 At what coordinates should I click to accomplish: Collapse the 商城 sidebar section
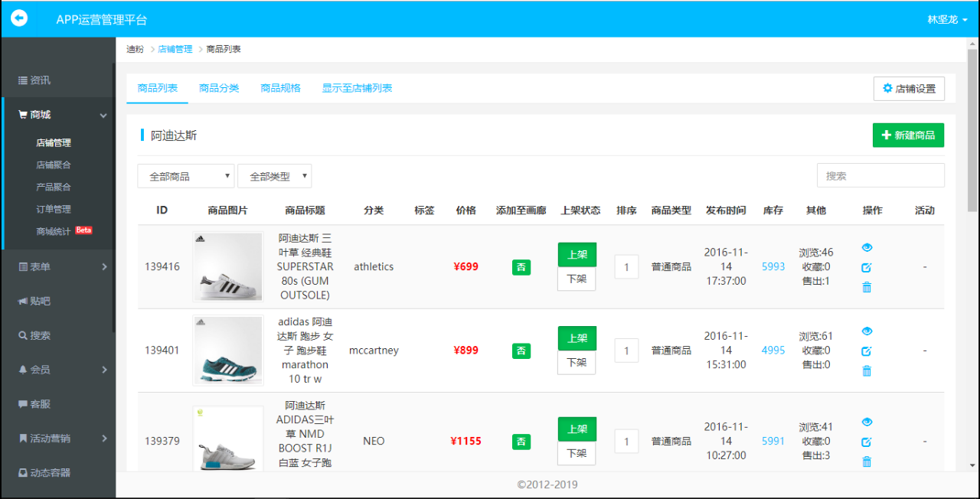click(x=57, y=115)
